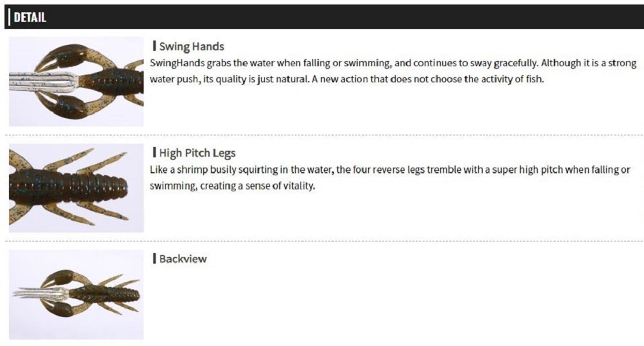Image resolution: width=644 pixels, height=346 pixels.
Task: Click the white vertical bar beside DETAIL
Action: click(x=10, y=17)
